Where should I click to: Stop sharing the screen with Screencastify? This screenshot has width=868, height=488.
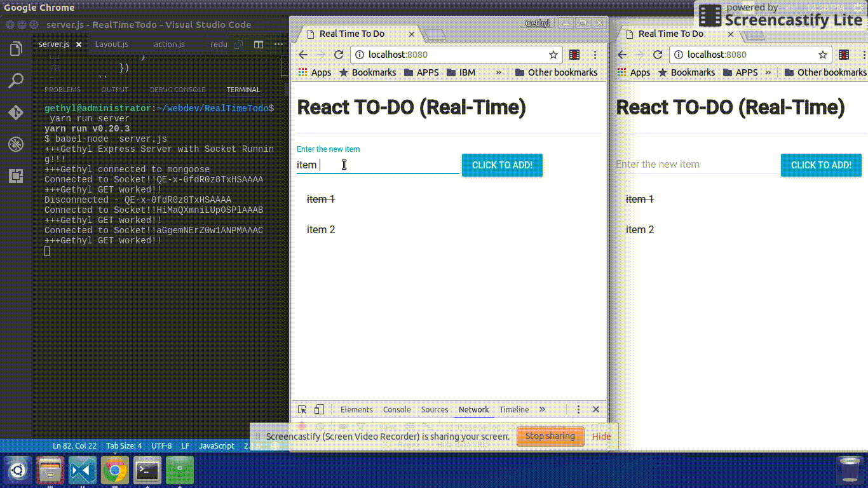tap(550, 437)
